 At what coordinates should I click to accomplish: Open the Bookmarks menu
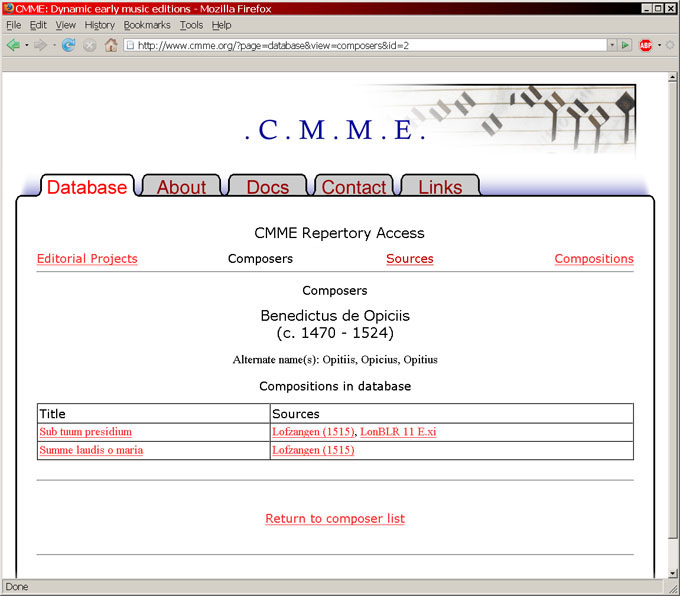(x=147, y=25)
